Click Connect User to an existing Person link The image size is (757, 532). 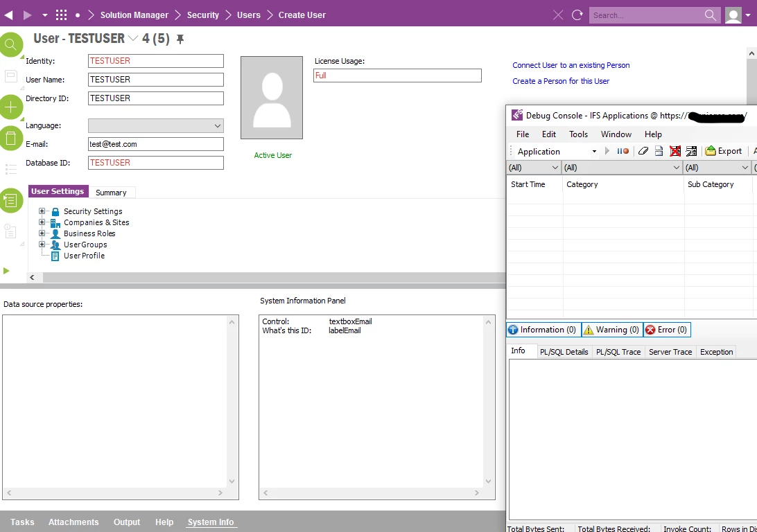571,65
